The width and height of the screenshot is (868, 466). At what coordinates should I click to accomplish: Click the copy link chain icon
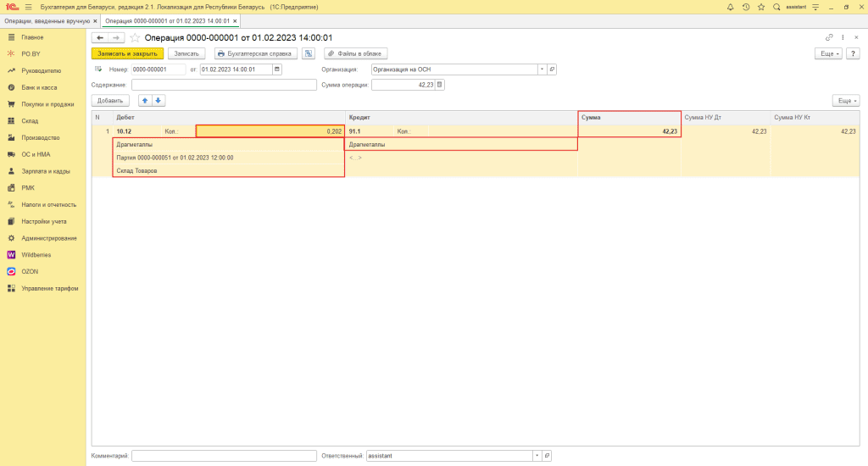click(829, 37)
